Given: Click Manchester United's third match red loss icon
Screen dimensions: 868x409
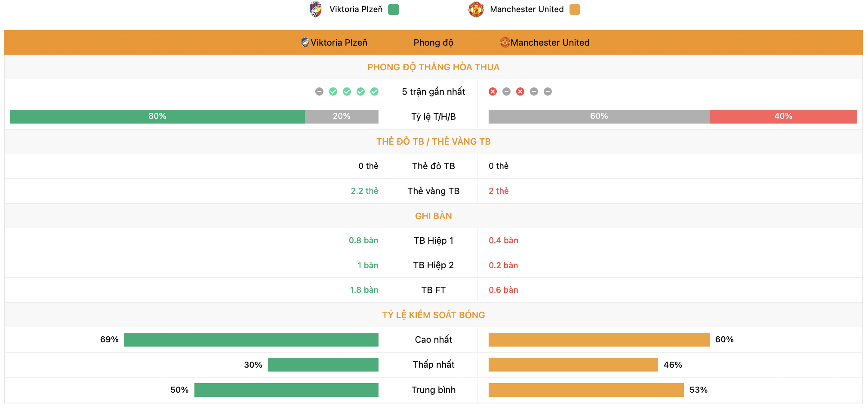Looking at the screenshot, I should pyautogui.click(x=520, y=91).
